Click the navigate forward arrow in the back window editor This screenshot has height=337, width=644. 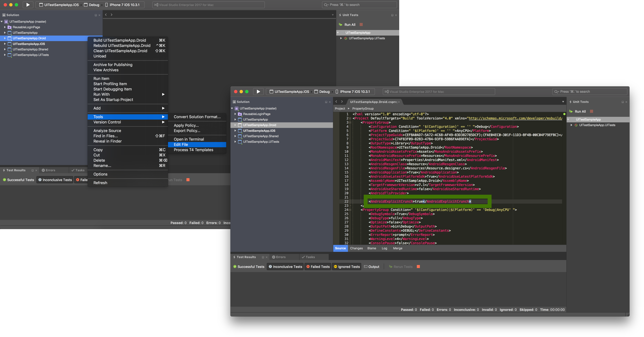pos(112,15)
